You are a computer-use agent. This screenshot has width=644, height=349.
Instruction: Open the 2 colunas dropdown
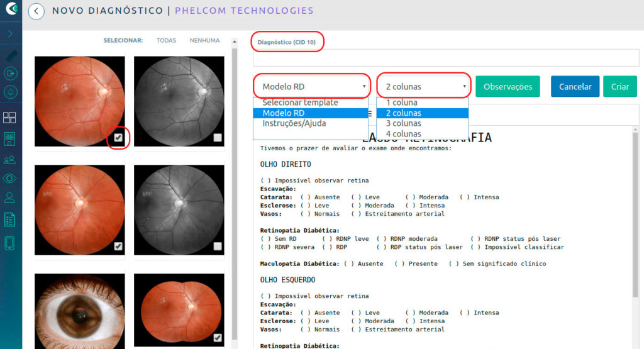423,87
